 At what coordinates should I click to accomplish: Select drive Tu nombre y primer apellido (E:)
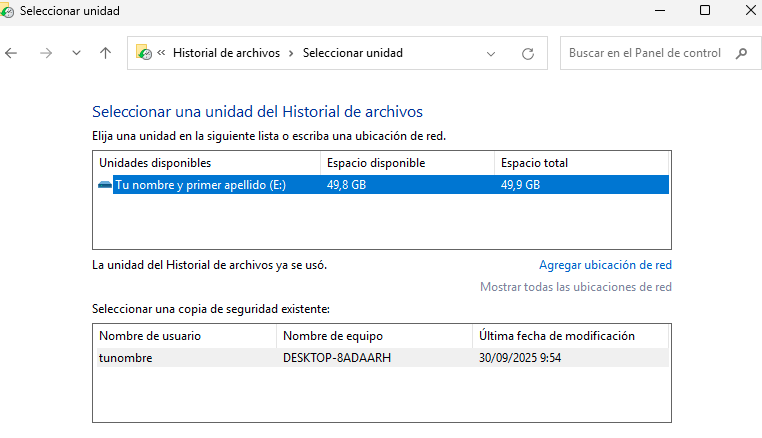pyautogui.click(x=383, y=185)
